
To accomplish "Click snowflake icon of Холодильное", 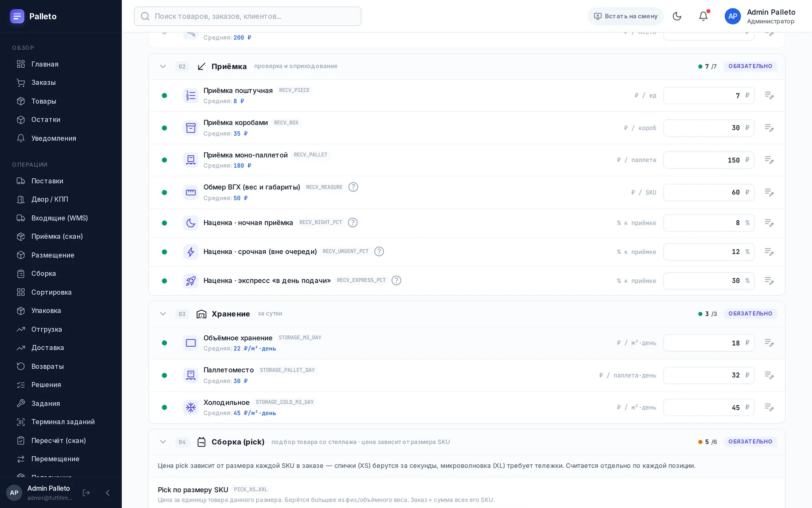I will pos(191,407).
